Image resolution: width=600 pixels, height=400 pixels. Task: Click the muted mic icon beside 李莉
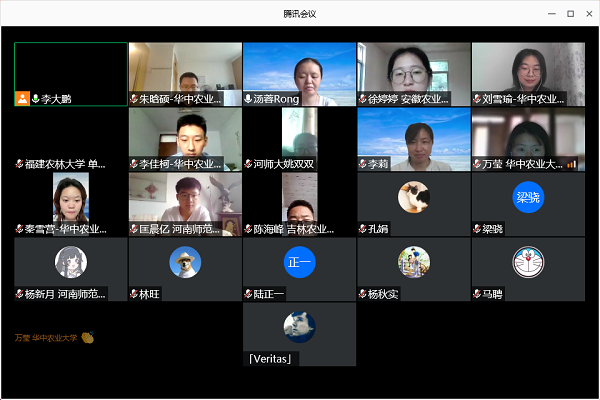pos(363,164)
